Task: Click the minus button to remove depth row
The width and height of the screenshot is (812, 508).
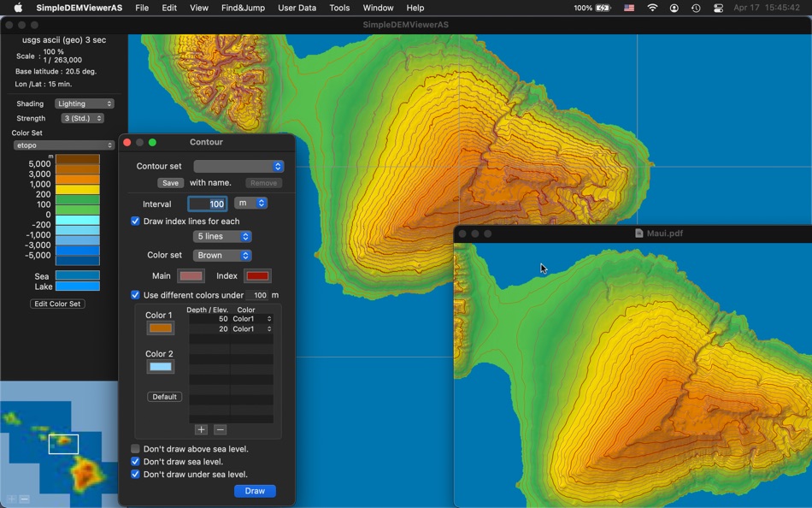Action: [x=220, y=429]
